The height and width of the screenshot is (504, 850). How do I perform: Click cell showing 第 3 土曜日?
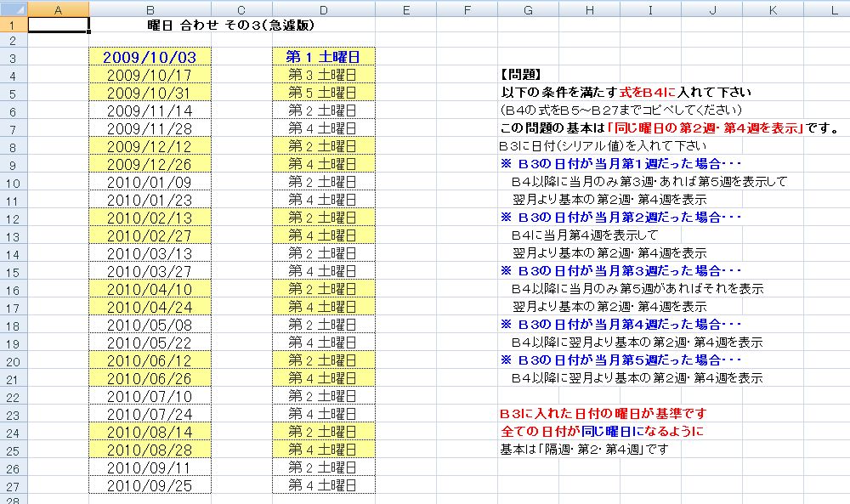tap(324, 76)
